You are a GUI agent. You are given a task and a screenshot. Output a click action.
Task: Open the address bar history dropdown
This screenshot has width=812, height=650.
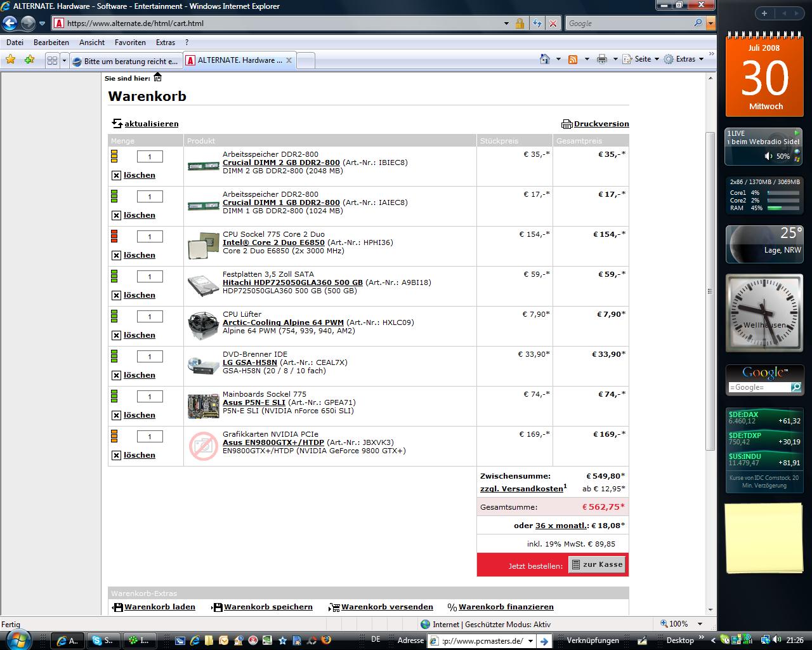pos(506,23)
